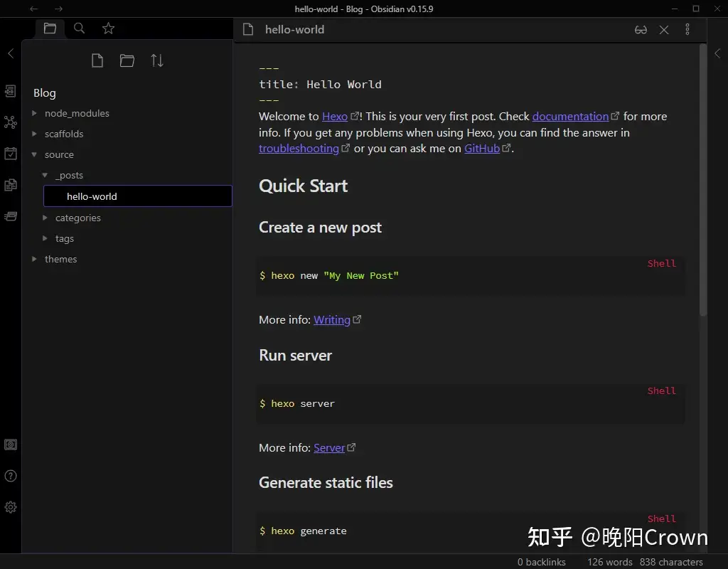
Task: Click the title: Hello World frontmatter line
Action: (x=321, y=85)
